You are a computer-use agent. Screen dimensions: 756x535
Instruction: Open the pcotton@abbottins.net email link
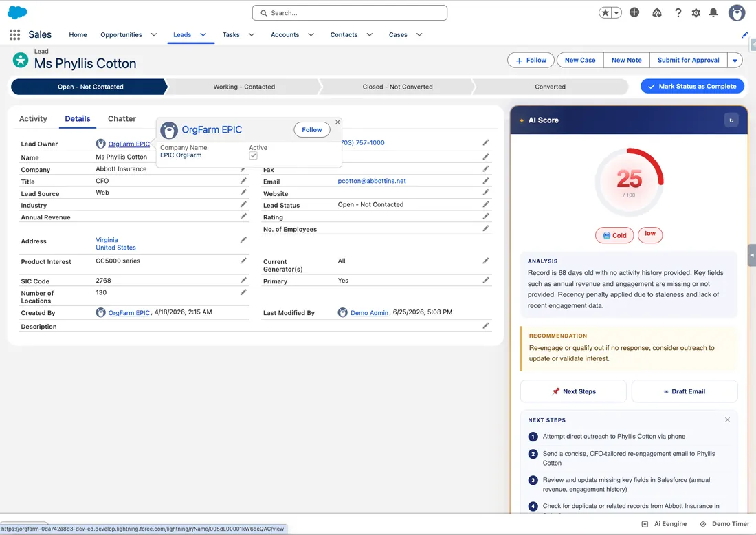pos(372,181)
